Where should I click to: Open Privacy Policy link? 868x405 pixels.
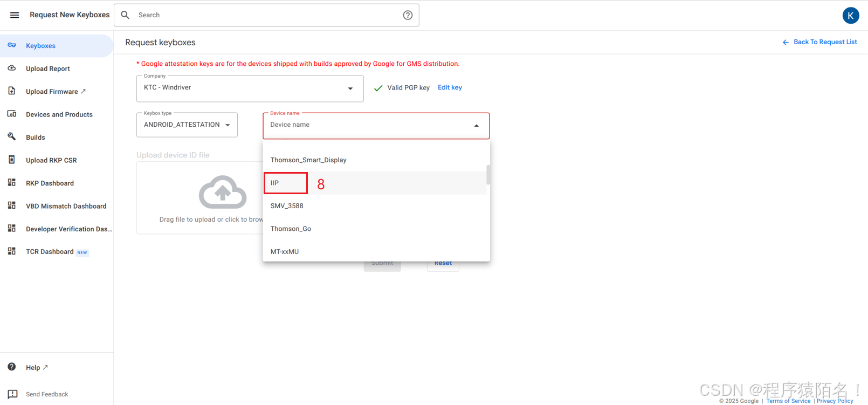(835, 401)
